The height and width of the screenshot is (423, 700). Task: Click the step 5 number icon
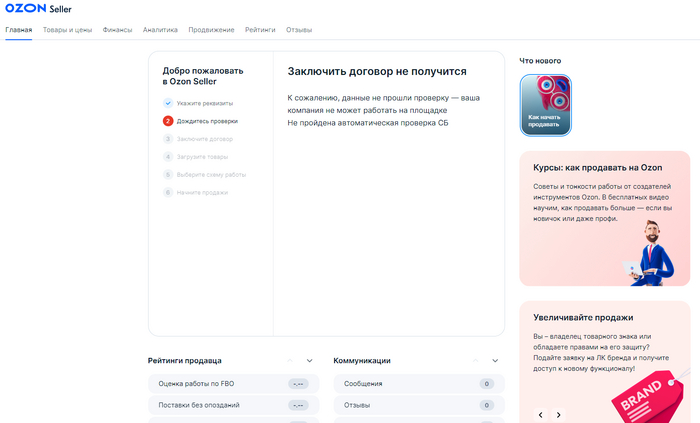(x=168, y=174)
